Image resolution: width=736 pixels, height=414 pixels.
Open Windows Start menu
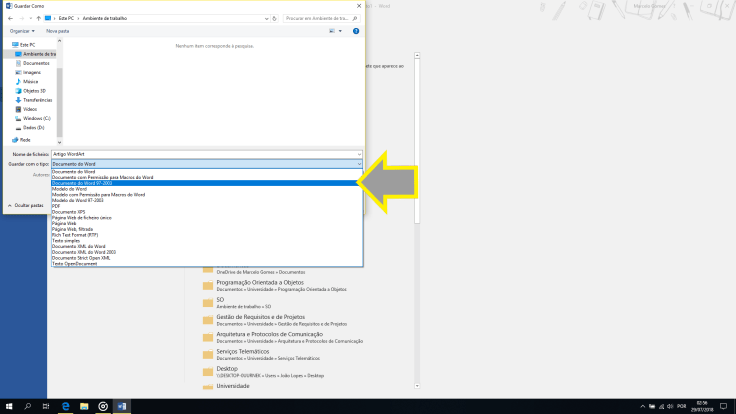pyautogui.click(x=9, y=406)
